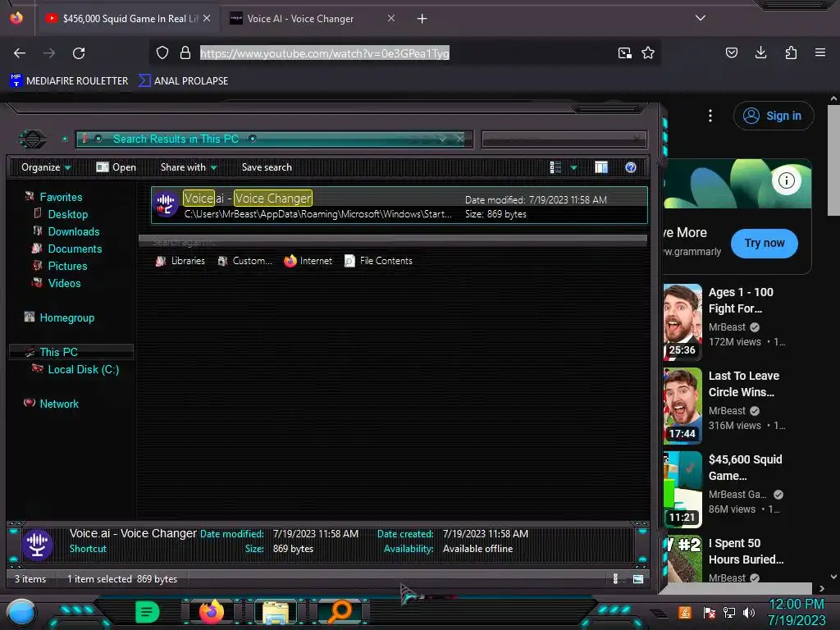Image resolution: width=840 pixels, height=630 pixels.
Task: Bookmark page with the star icon
Action: (648, 52)
